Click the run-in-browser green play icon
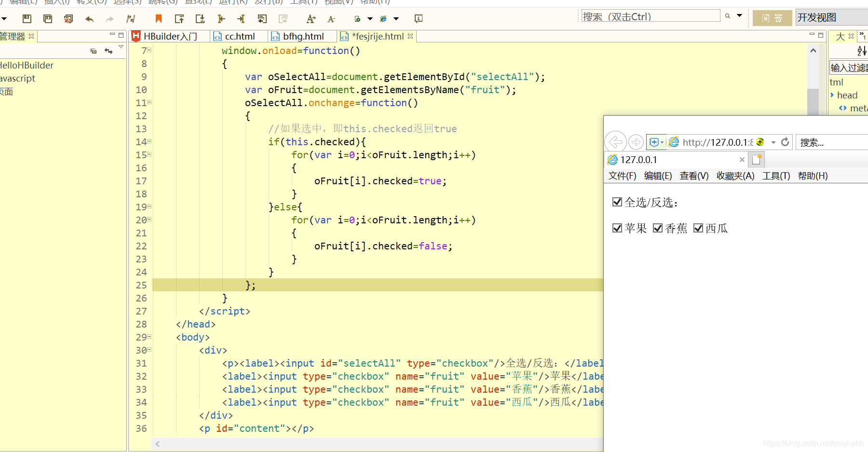Viewport: 868px width, 452px height. point(357,19)
